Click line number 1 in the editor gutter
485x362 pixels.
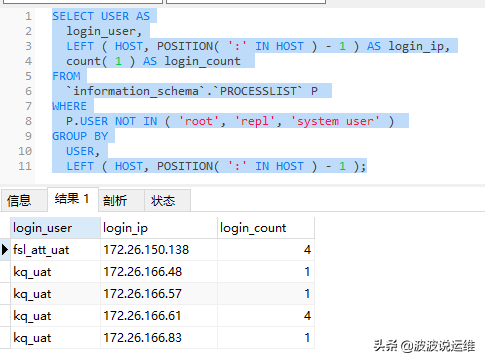tap(28, 16)
